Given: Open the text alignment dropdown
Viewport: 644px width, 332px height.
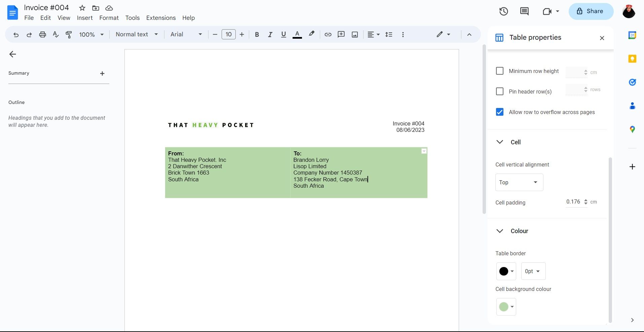Looking at the screenshot, I should [373, 34].
